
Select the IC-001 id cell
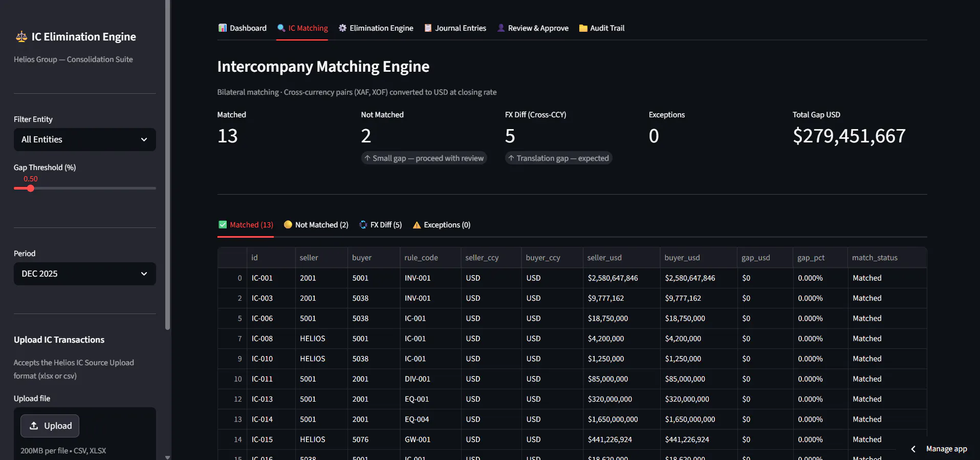[x=271, y=278]
